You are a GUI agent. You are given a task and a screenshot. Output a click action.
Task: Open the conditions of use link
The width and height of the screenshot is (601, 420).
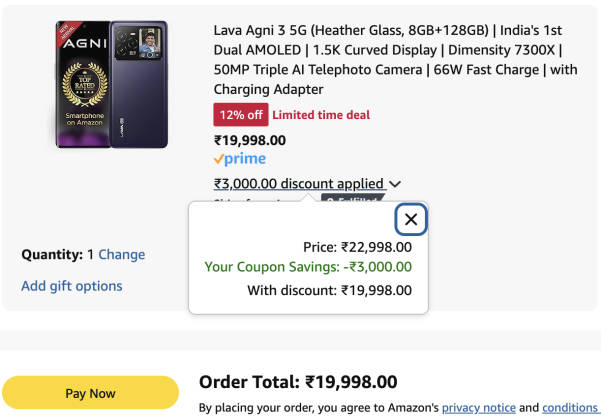tap(570, 407)
